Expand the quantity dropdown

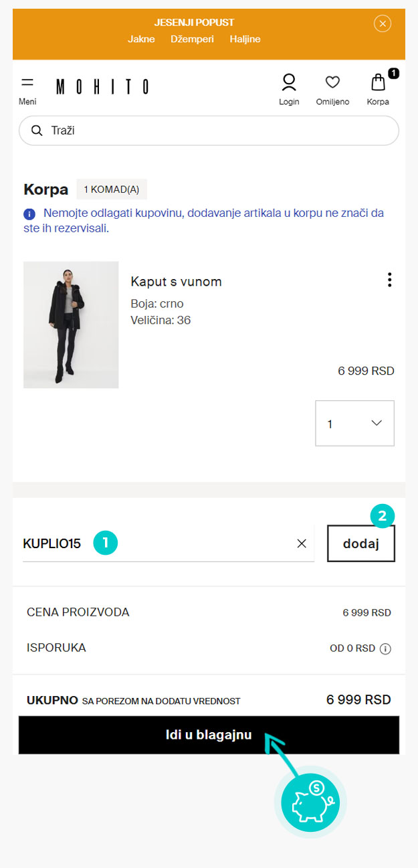[354, 423]
